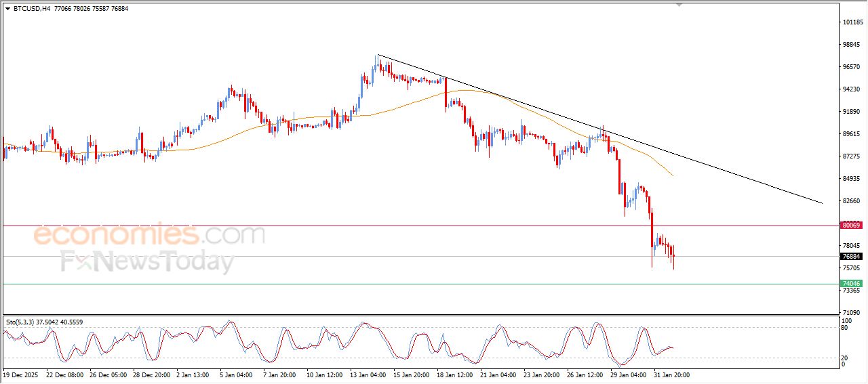Click the 89615 price scale label
The width and height of the screenshot is (868, 384).
[852, 134]
